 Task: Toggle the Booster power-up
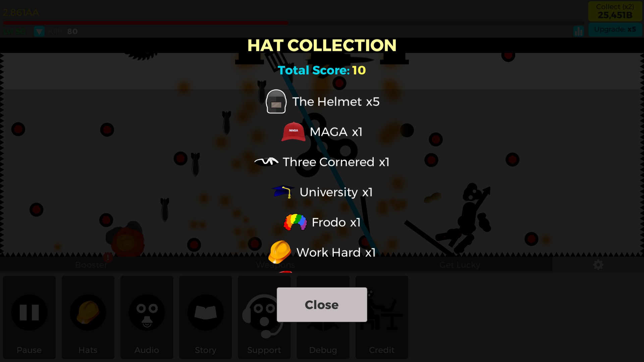pos(91,264)
